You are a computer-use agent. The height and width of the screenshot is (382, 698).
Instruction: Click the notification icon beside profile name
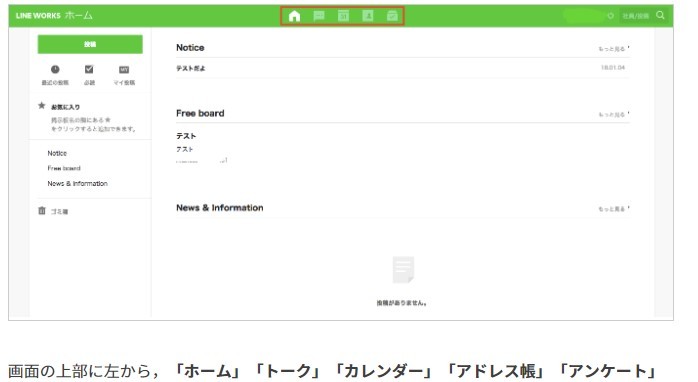pos(610,16)
